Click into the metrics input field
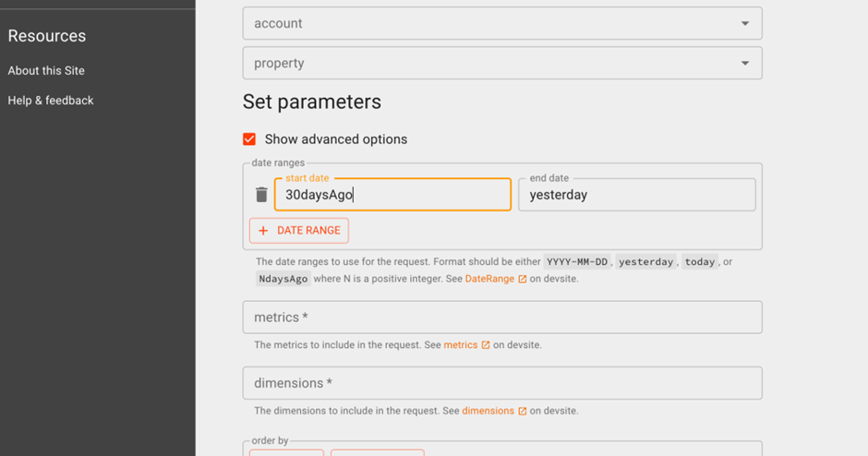 (x=502, y=318)
